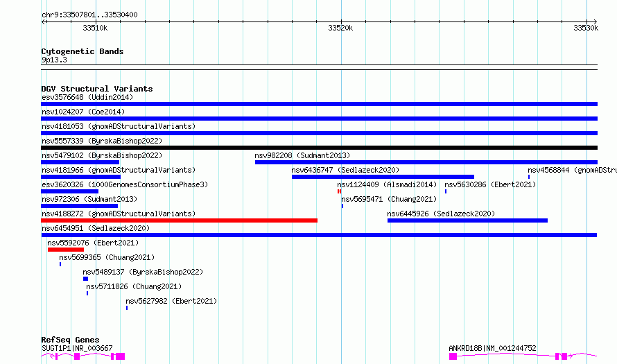617x364 pixels.
Task: Click the Cytogenetic Bands track title
Action: (x=82, y=51)
